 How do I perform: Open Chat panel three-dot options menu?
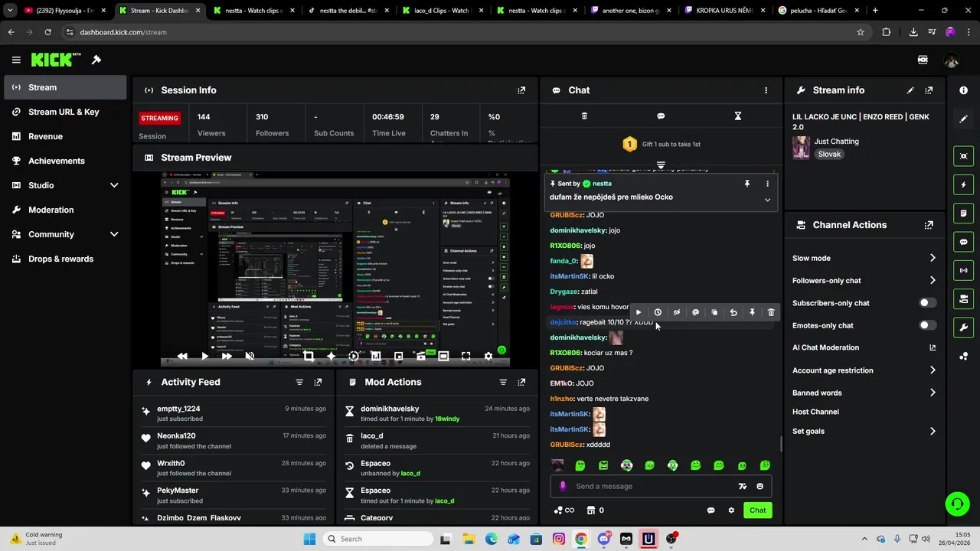click(x=766, y=90)
